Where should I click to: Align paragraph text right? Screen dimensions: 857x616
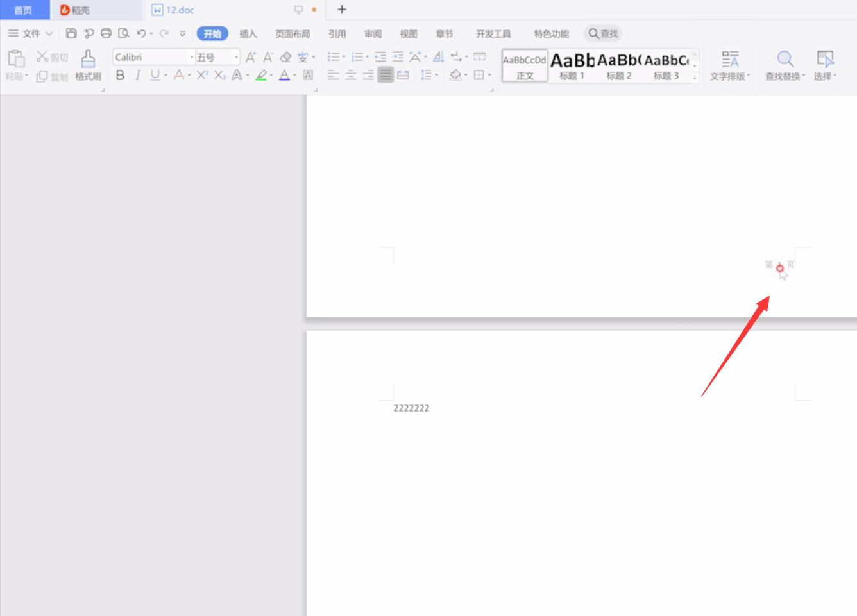click(368, 75)
